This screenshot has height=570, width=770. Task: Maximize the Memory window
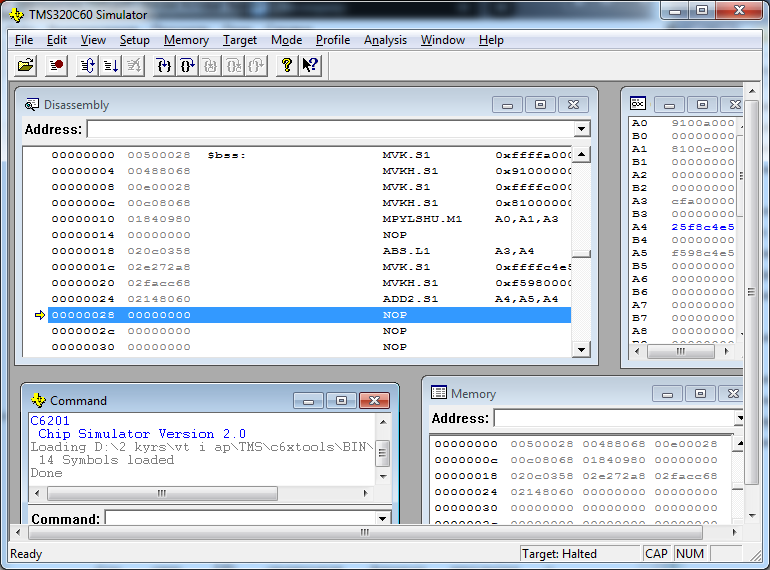click(700, 394)
